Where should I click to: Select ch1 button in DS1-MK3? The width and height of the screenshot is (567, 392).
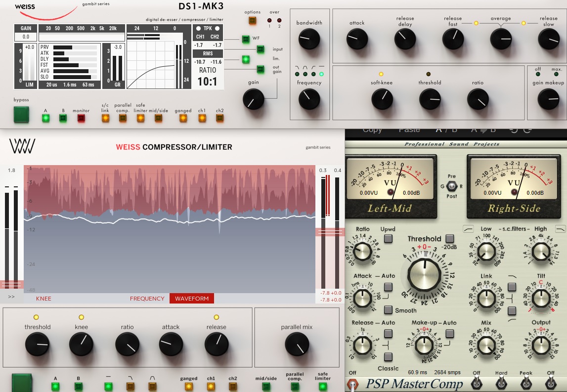click(202, 118)
